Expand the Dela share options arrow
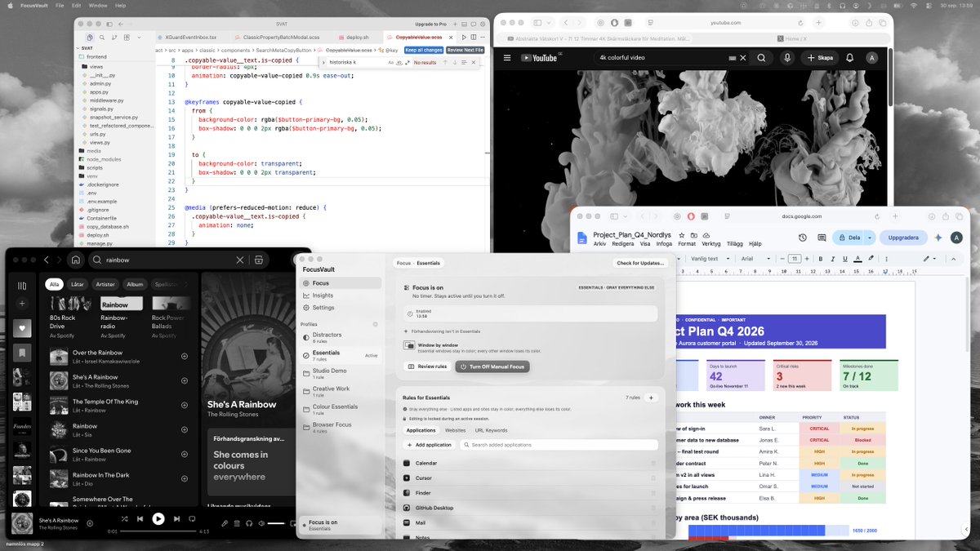 [870, 238]
